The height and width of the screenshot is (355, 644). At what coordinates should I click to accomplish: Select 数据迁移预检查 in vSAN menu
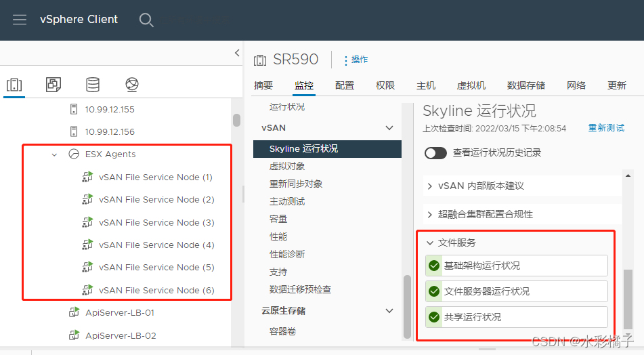pos(300,289)
